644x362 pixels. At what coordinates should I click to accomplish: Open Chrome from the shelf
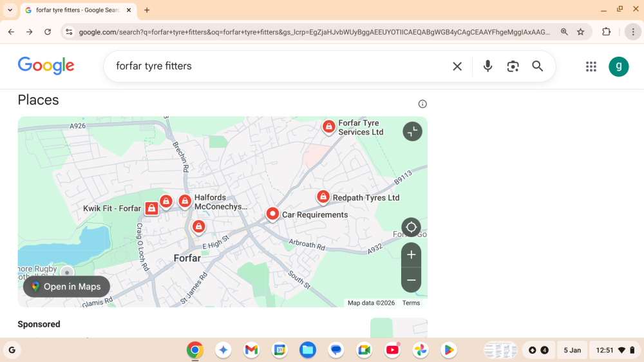click(x=195, y=350)
